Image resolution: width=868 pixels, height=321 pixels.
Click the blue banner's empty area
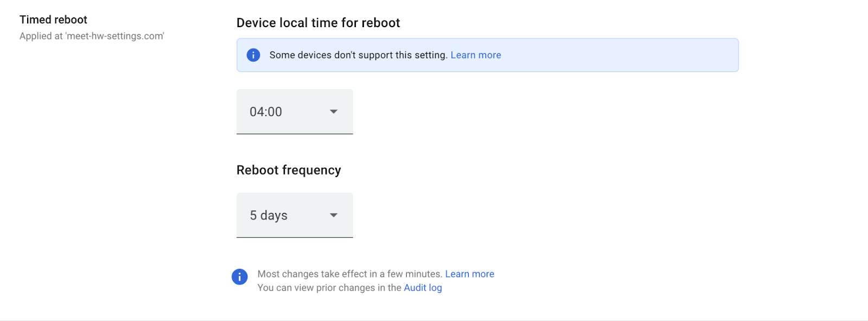tap(618, 55)
